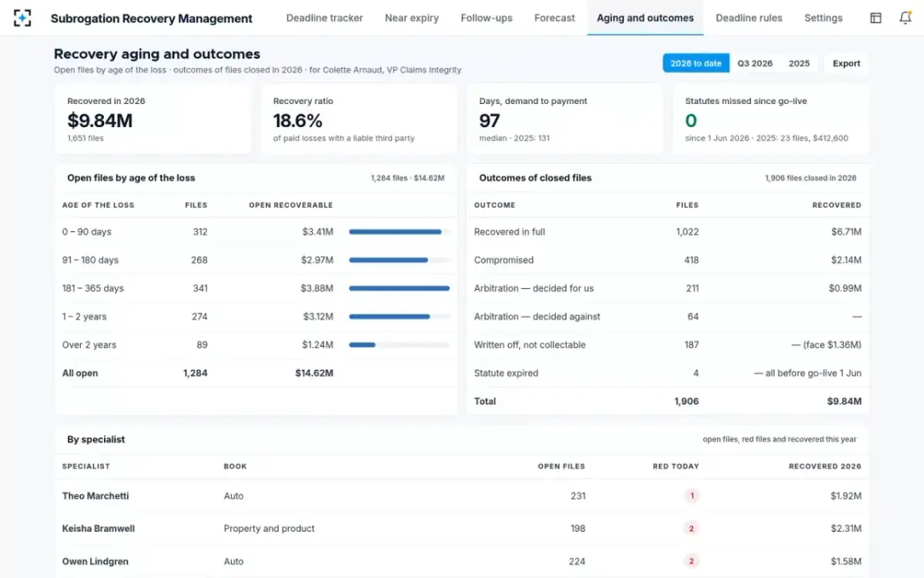Go to the Follow-ups tab

(x=487, y=18)
